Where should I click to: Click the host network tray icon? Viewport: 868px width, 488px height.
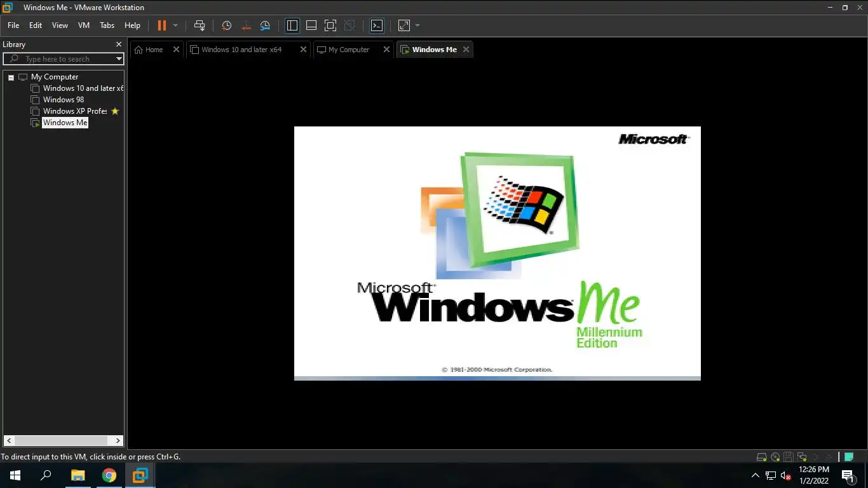coord(770,475)
